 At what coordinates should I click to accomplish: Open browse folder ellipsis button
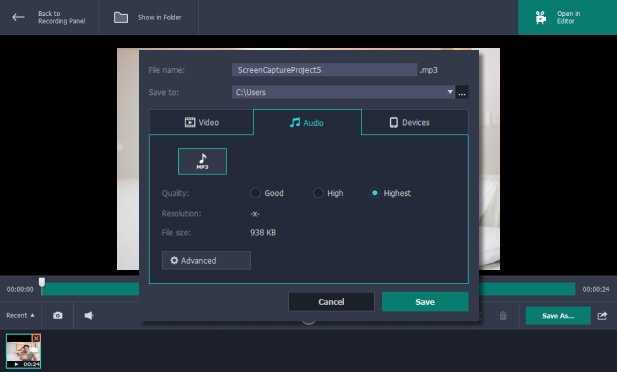click(x=462, y=92)
